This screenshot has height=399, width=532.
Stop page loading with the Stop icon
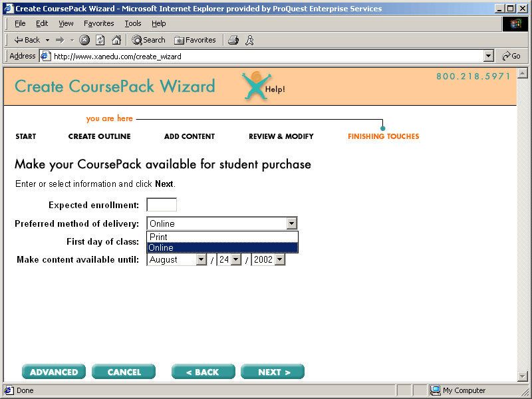84,40
